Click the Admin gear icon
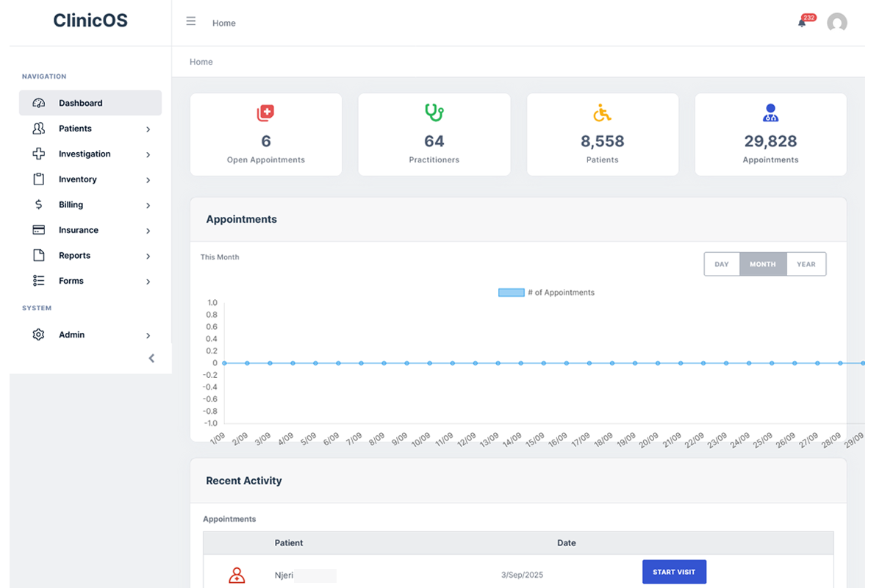This screenshot has height=588, width=882. 38,334
